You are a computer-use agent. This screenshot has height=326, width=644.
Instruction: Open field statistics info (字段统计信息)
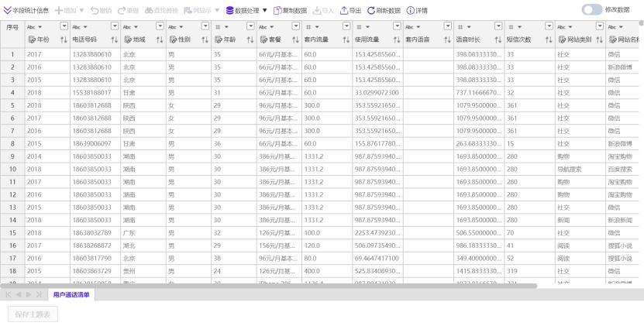(x=26, y=11)
